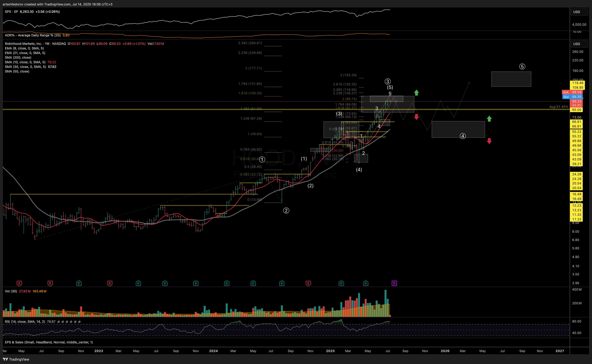Image resolution: width=592 pixels, height=364 pixels.
Task: Click the 183.48M volume average value
Action: (40, 291)
